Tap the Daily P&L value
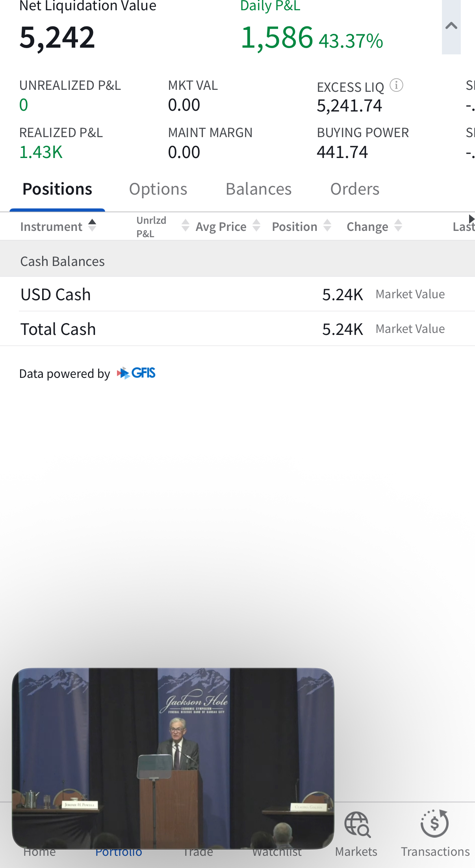 277,38
